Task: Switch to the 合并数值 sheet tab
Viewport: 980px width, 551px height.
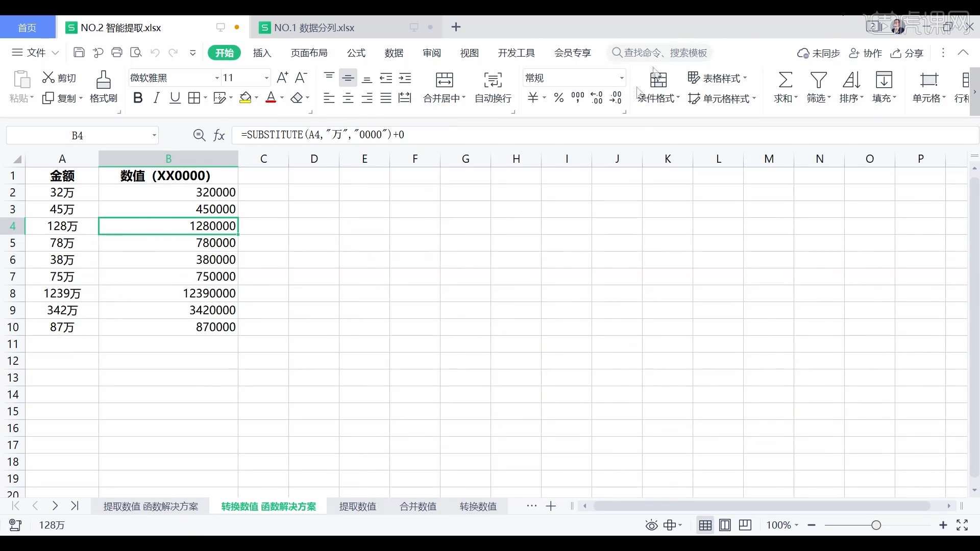Action: coord(418,507)
